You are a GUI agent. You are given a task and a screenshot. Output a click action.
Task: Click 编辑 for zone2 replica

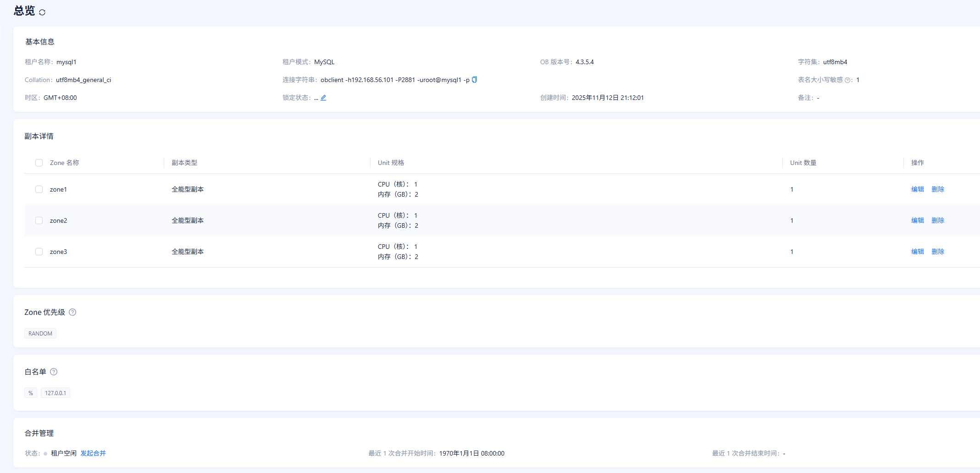click(x=917, y=220)
